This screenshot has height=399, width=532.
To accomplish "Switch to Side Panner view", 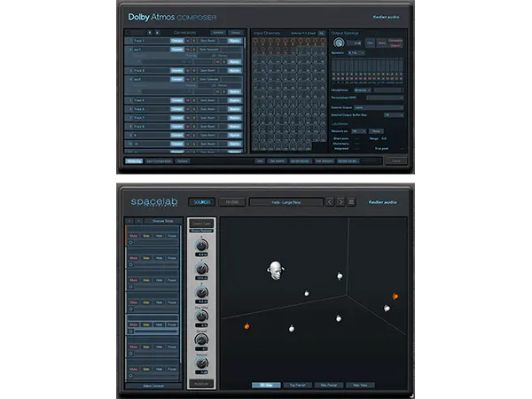I will pos(328,385).
